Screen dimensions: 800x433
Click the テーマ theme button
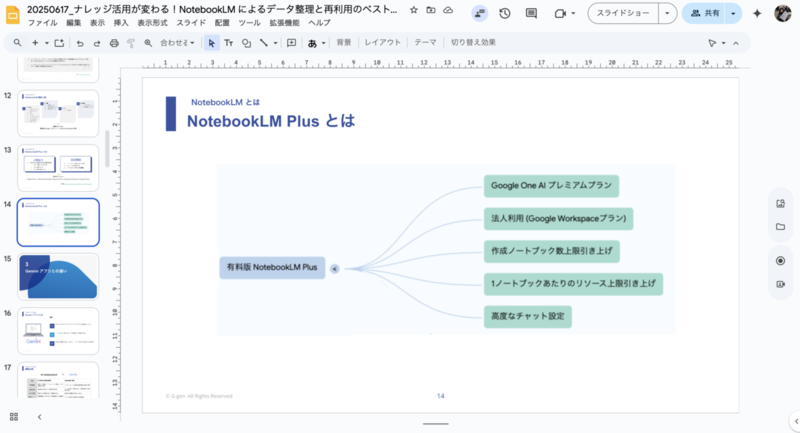[x=425, y=43]
